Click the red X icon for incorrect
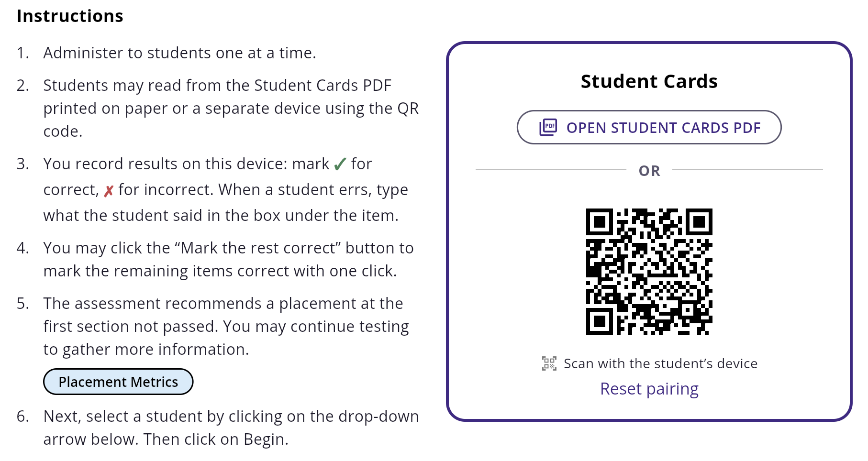The image size is (868, 461). click(x=109, y=191)
